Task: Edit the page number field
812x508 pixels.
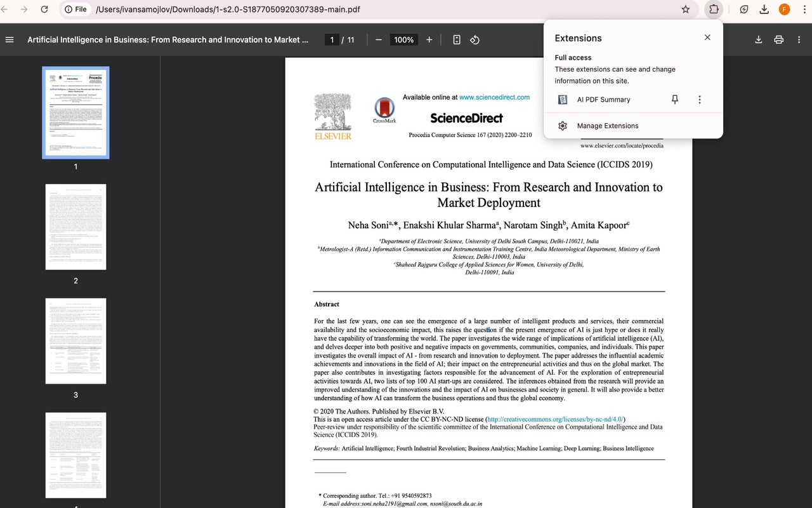Action: click(332, 39)
